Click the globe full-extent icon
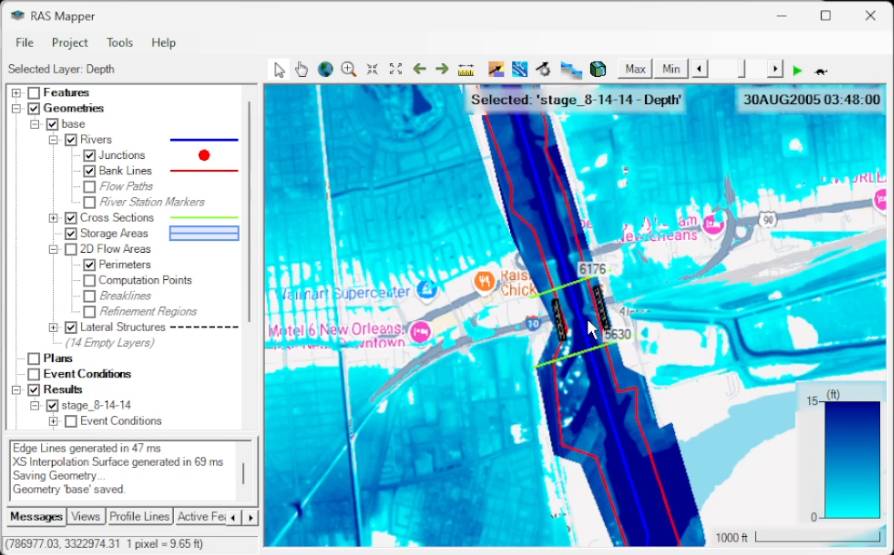Screen dimensions: 894x555 click(x=325, y=69)
